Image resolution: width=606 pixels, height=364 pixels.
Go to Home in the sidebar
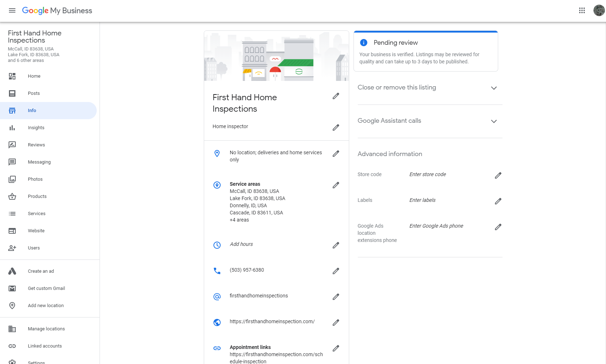point(48,76)
